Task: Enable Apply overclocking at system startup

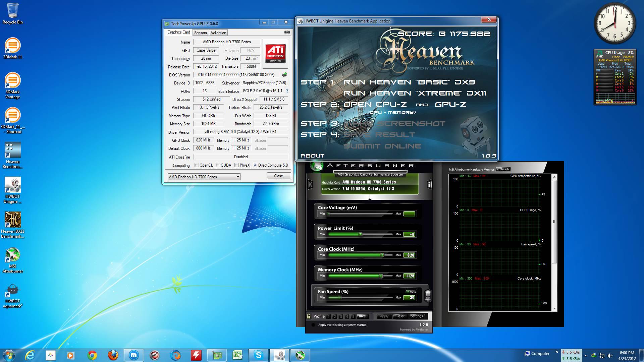Action: click(x=313, y=325)
